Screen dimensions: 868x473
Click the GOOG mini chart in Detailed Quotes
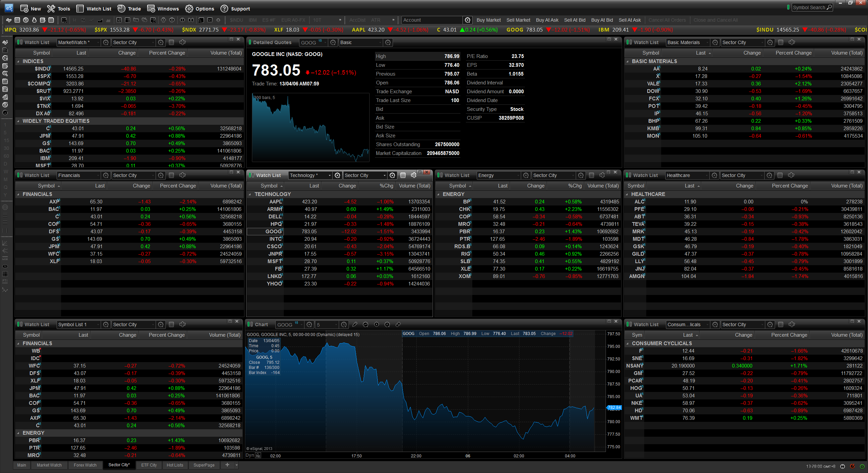tap(310, 127)
